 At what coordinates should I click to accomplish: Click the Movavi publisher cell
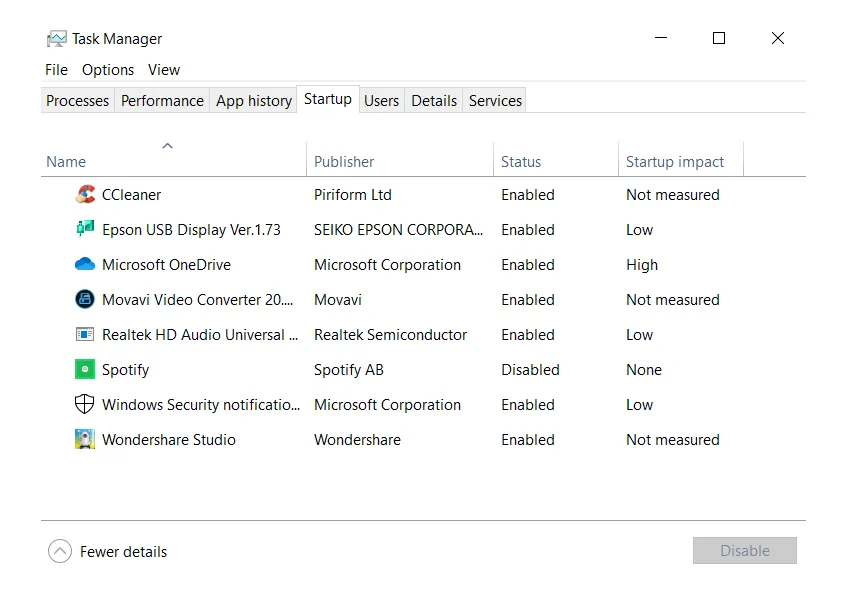click(338, 300)
